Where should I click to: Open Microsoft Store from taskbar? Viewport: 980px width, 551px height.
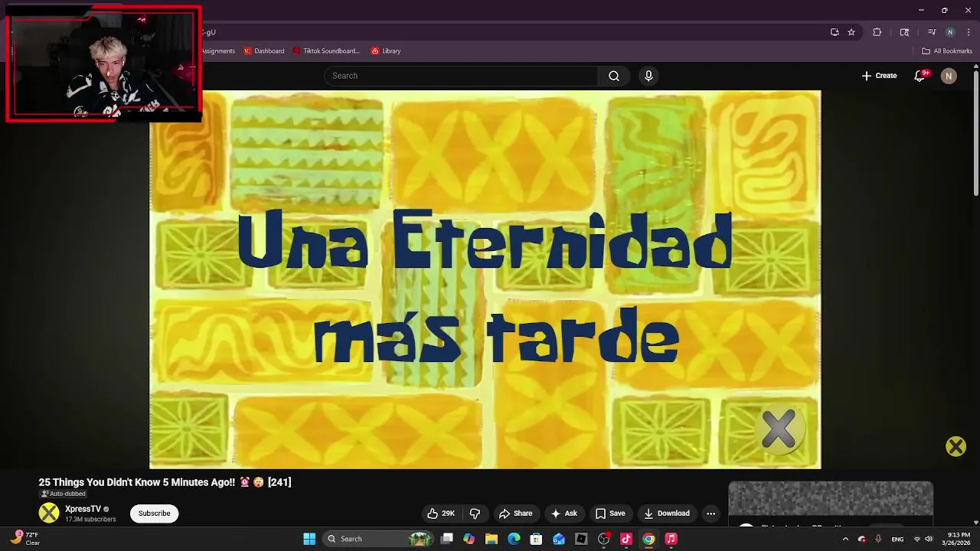tap(536, 539)
